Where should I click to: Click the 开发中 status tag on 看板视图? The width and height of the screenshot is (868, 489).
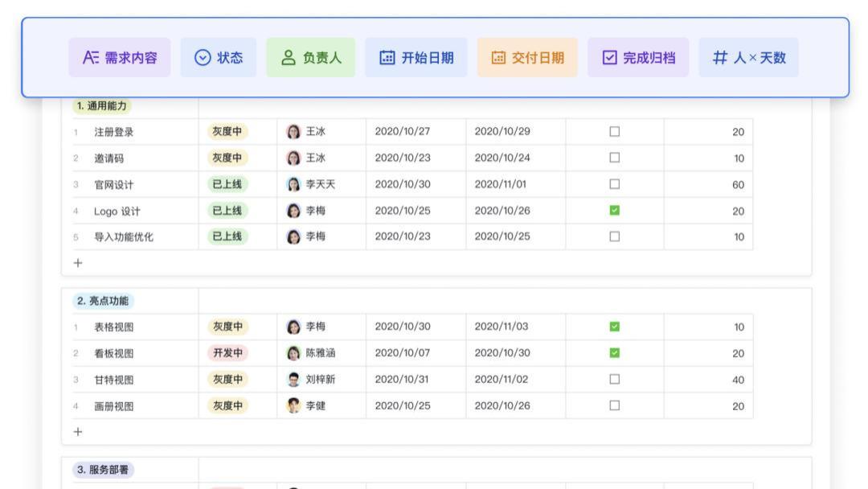(x=228, y=352)
